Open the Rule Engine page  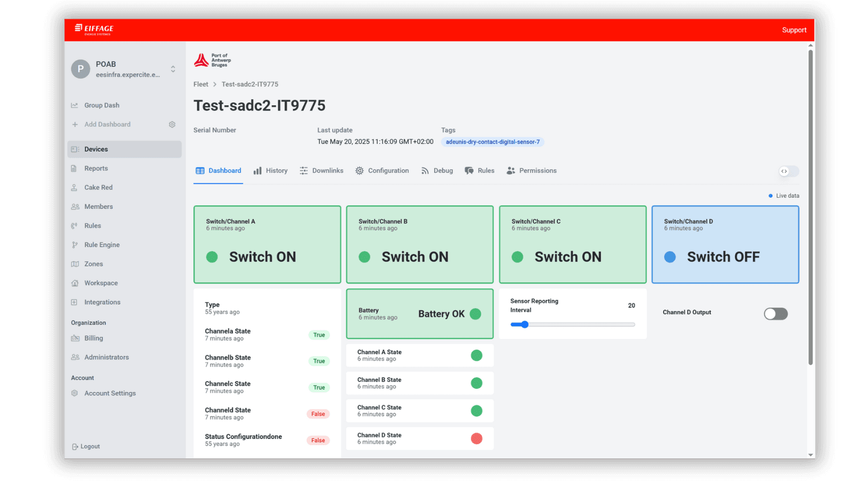[x=124, y=245]
